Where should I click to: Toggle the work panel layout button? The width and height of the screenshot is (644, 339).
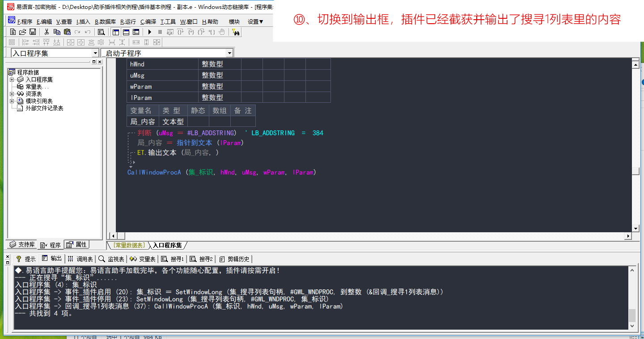click(x=116, y=32)
